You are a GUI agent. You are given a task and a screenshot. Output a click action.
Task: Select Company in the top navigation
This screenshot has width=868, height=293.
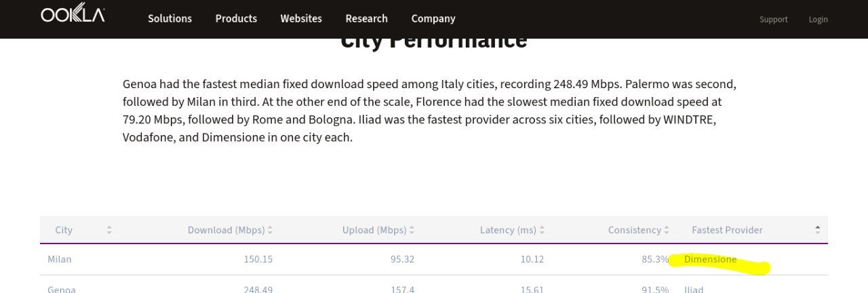[433, 18]
